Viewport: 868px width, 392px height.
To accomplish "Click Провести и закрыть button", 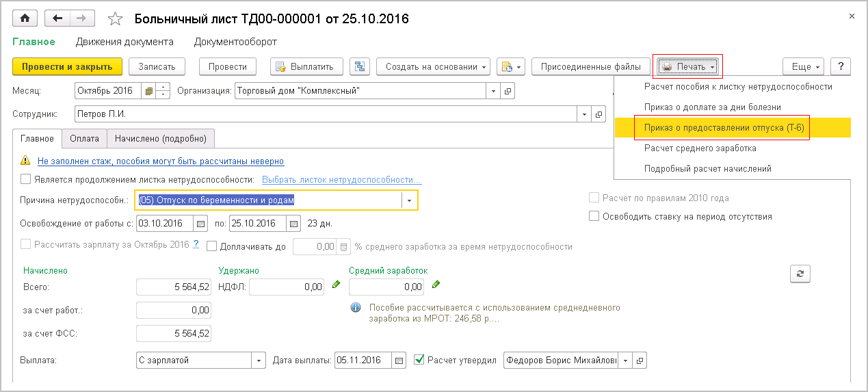I will (x=67, y=66).
